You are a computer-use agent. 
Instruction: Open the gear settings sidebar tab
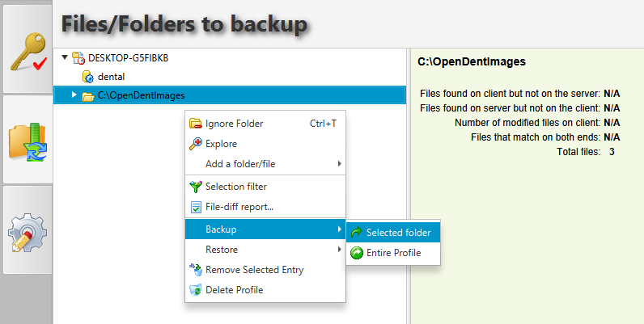(26, 233)
